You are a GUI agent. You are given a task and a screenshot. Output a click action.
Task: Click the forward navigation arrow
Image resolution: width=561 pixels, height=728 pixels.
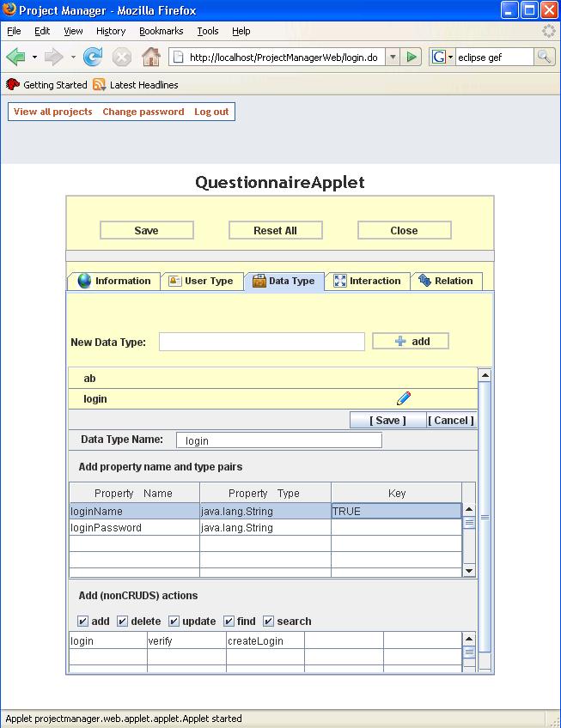click(x=54, y=58)
